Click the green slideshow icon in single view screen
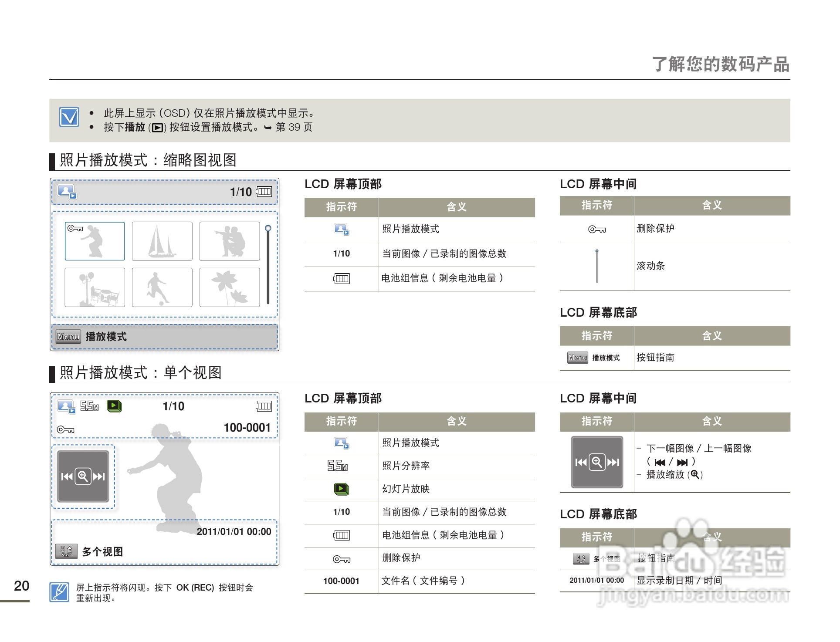This screenshot has height=642, width=840. pyautogui.click(x=114, y=406)
